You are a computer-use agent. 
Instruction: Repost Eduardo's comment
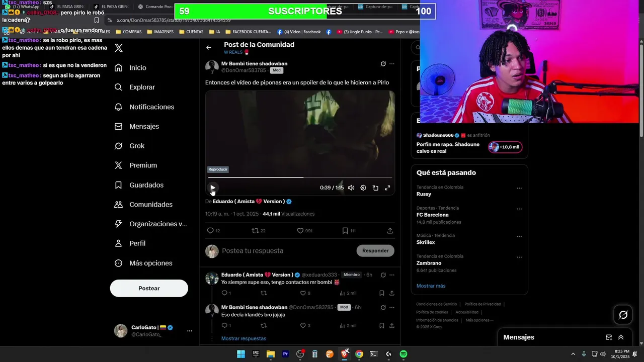[x=263, y=293]
